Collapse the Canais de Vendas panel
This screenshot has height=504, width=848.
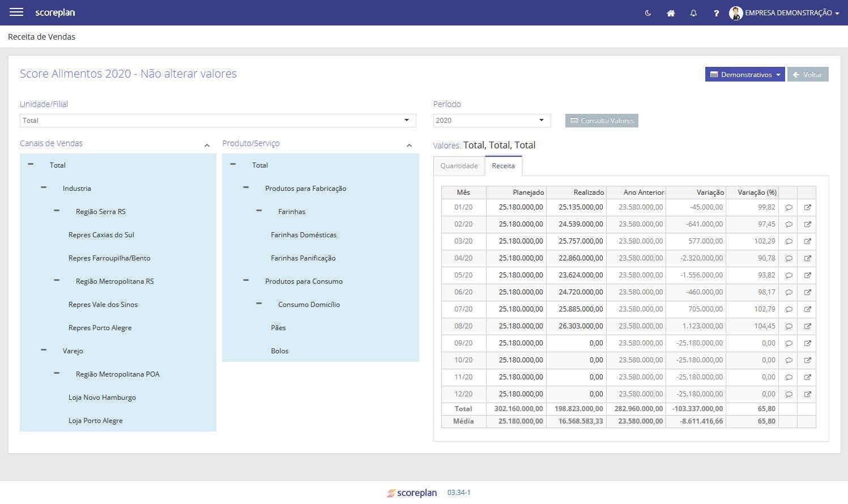(x=207, y=146)
